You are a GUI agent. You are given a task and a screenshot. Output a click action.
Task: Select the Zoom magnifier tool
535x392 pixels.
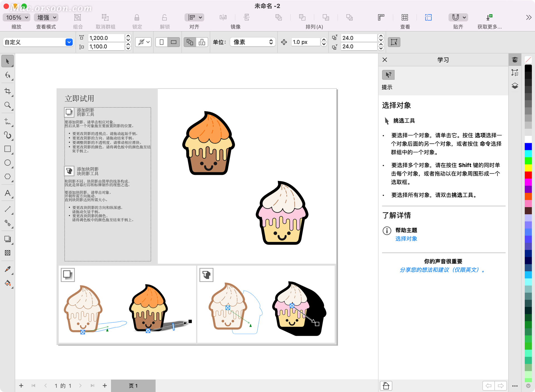[8, 105]
